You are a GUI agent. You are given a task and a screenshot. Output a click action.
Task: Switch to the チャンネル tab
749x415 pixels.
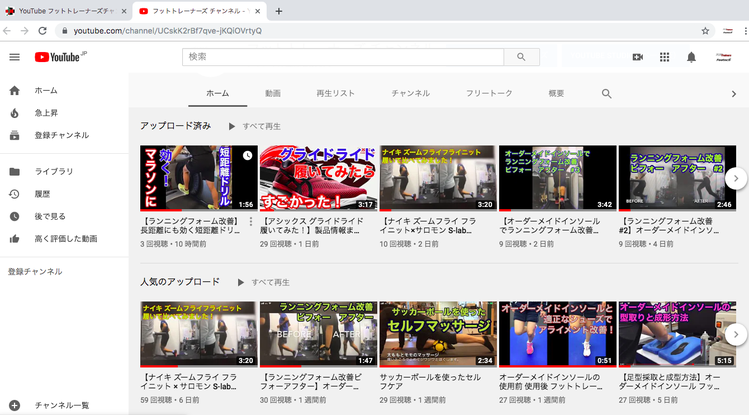411,94
